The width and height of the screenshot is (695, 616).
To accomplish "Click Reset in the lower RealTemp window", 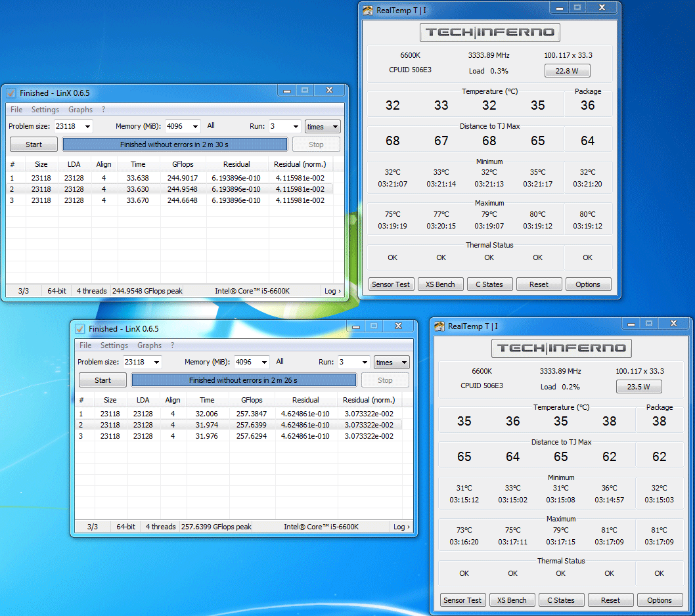I will tap(610, 600).
